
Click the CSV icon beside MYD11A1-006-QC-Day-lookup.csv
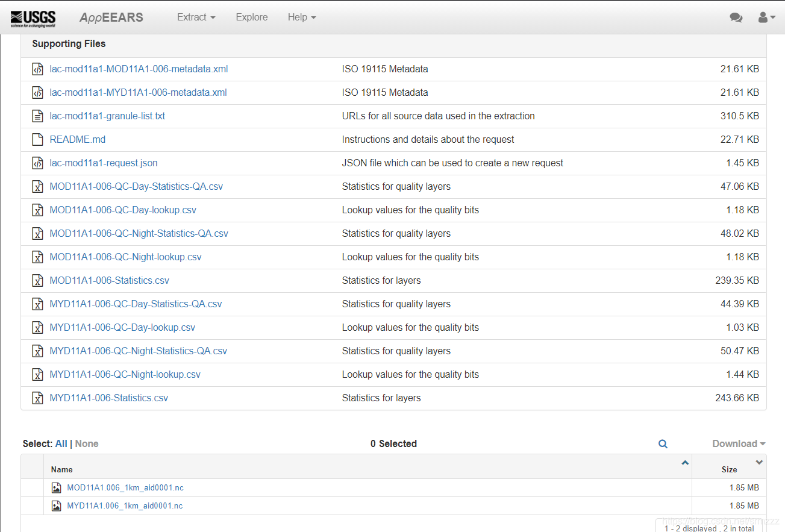pyautogui.click(x=37, y=328)
